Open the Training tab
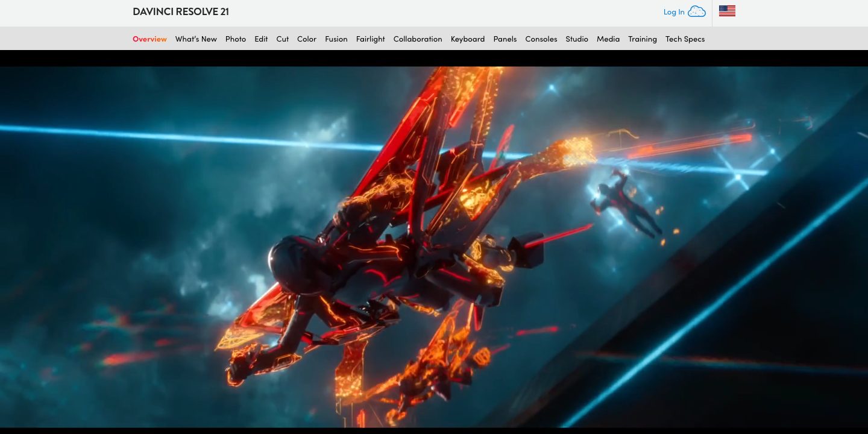The width and height of the screenshot is (868, 434). click(643, 39)
